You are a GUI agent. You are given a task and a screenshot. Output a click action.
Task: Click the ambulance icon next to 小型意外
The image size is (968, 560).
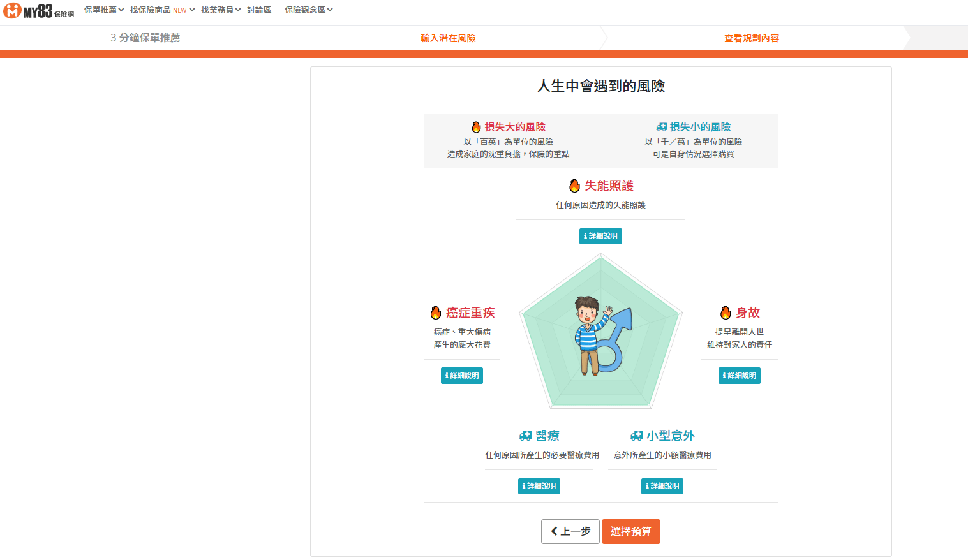pos(636,436)
